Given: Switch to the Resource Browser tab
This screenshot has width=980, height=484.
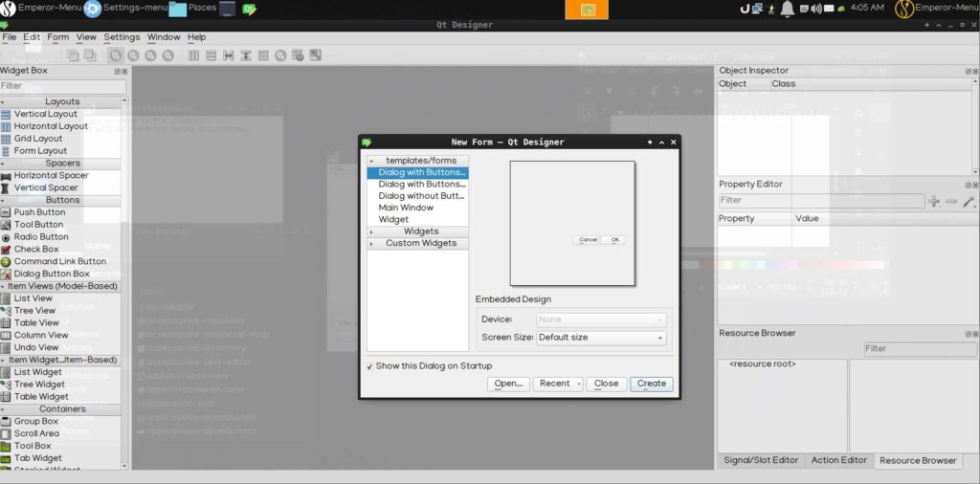Looking at the screenshot, I should (x=918, y=461).
